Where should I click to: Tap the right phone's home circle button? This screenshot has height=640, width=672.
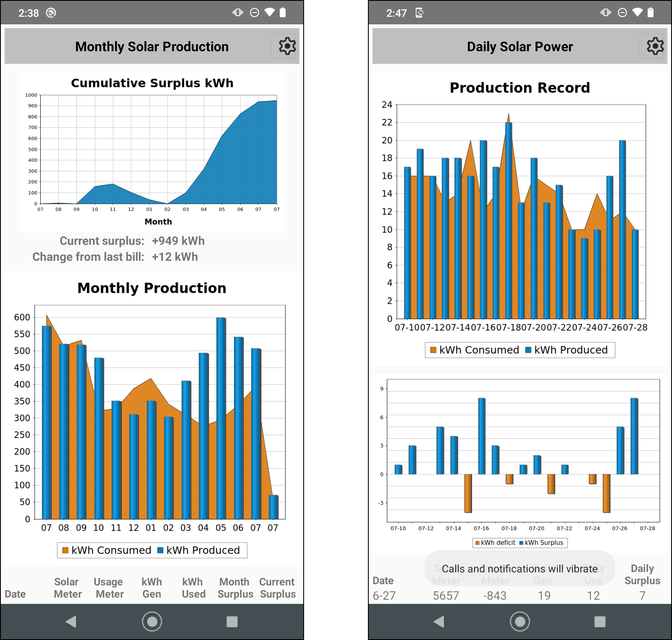(x=520, y=622)
